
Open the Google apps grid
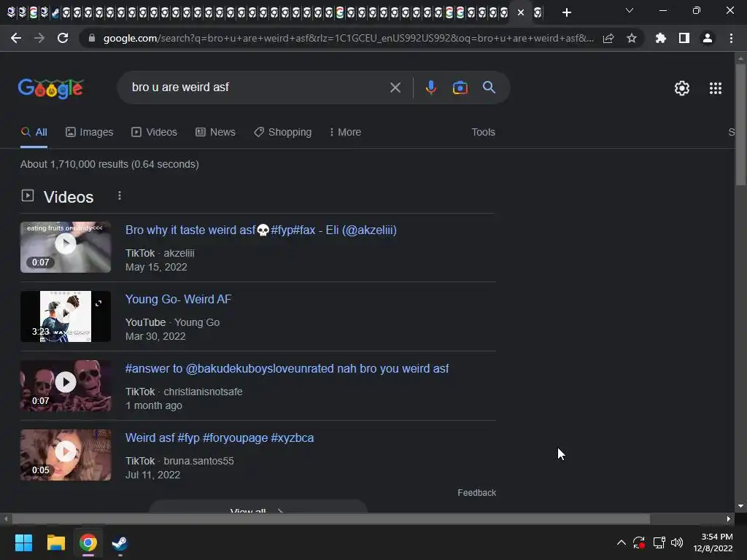point(716,88)
